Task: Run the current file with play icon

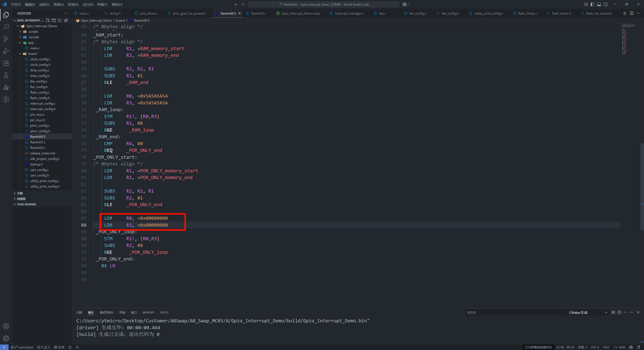Action: pos(625,14)
